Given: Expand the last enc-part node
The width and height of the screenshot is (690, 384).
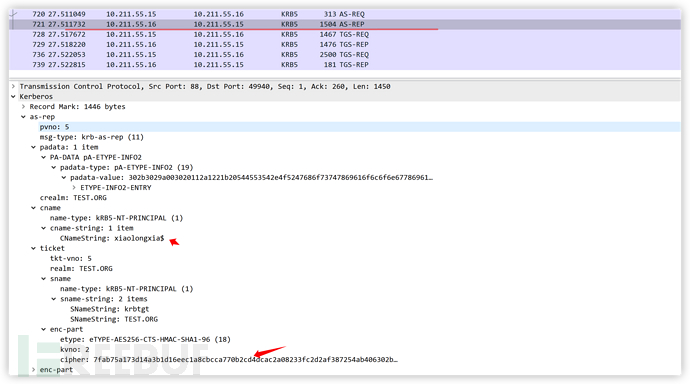Looking at the screenshot, I should pos(33,369).
